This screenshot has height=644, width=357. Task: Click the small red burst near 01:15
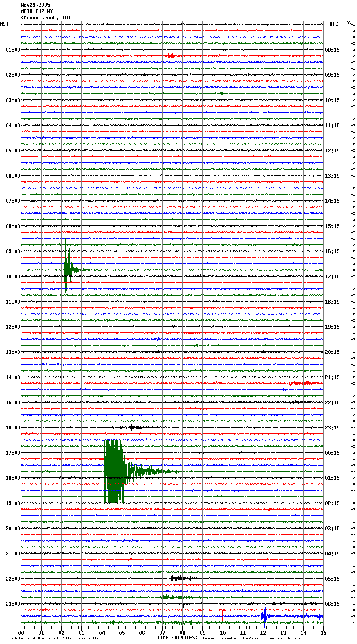171,56
